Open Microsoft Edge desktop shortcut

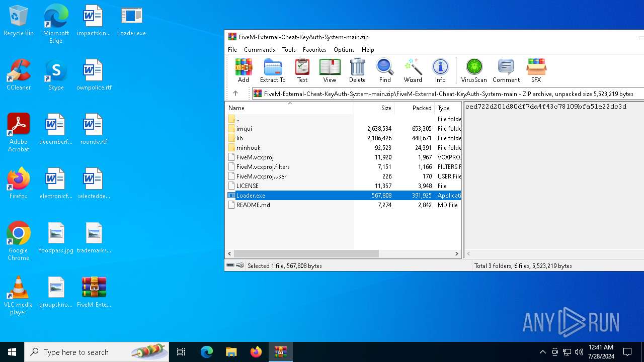[56, 24]
